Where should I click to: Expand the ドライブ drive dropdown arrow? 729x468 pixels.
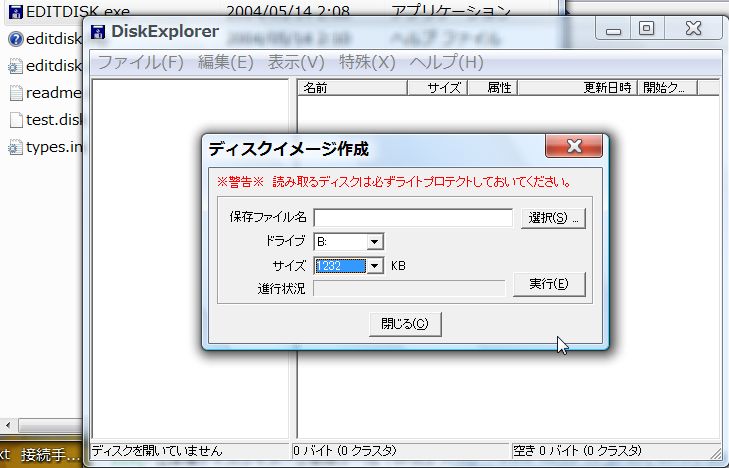374,242
